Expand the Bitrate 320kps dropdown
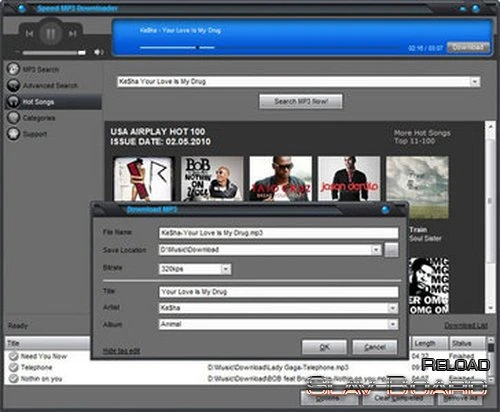Screen dimensions: 500x412 point(226,269)
